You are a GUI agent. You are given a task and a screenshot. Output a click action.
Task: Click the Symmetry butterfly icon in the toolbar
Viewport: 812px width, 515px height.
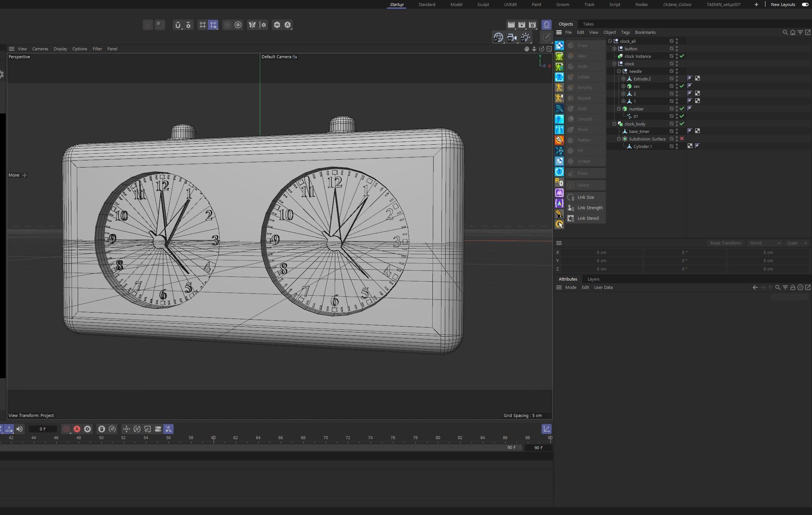(x=252, y=25)
